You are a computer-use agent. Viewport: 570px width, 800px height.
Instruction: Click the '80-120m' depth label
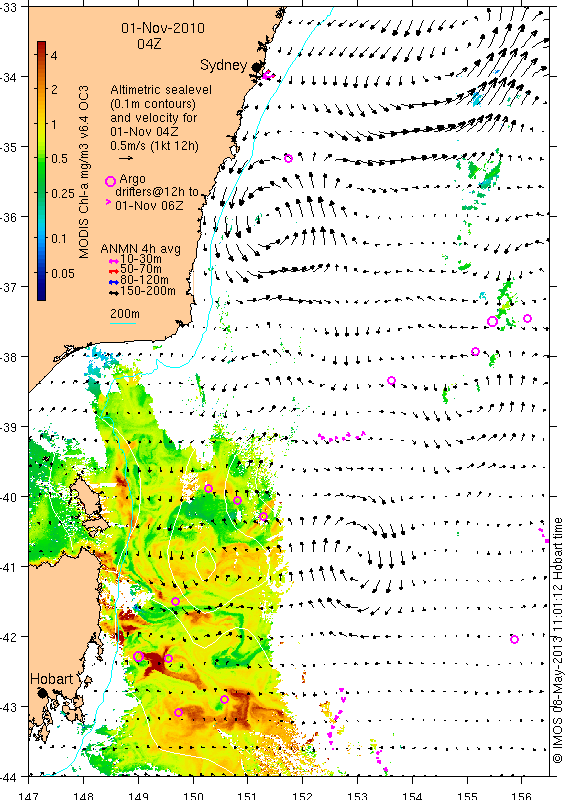coord(144,280)
